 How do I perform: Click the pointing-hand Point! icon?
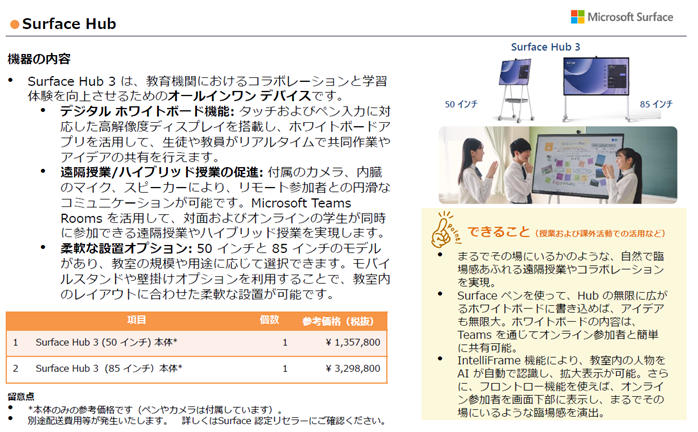[x=446, y=229]
